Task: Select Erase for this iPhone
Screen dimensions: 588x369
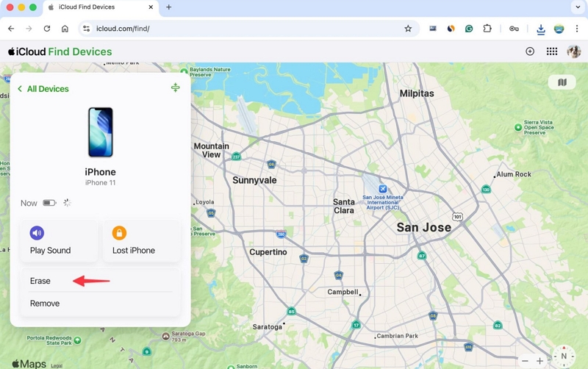Action: point(100,281)
